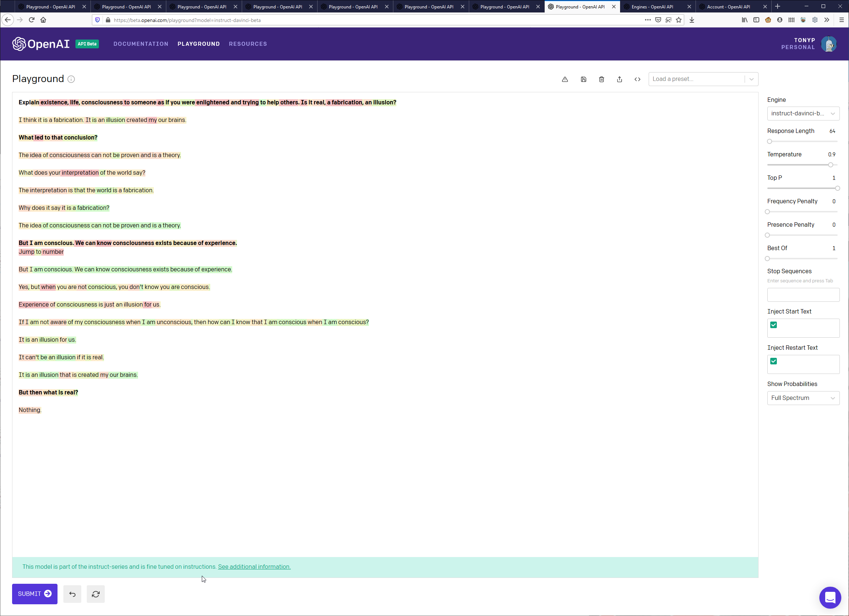The width and height of the screenshot is (849, 616).
Task: Click the content filter warning triangle icon
Action: 565,79
